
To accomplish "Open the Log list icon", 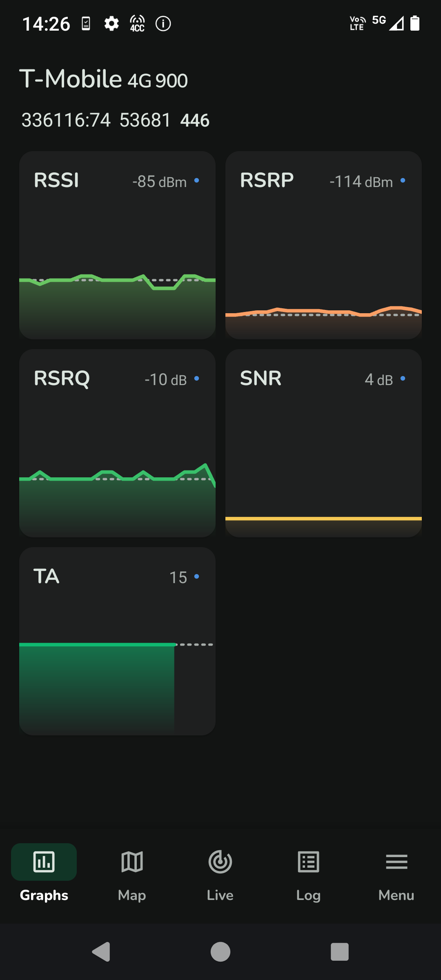I will [x=308, y=862].
